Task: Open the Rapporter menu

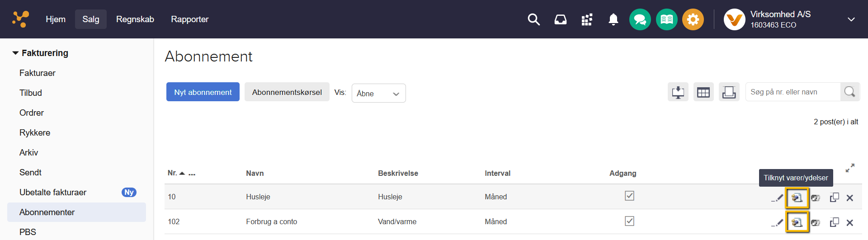Action: pos(189,19)
